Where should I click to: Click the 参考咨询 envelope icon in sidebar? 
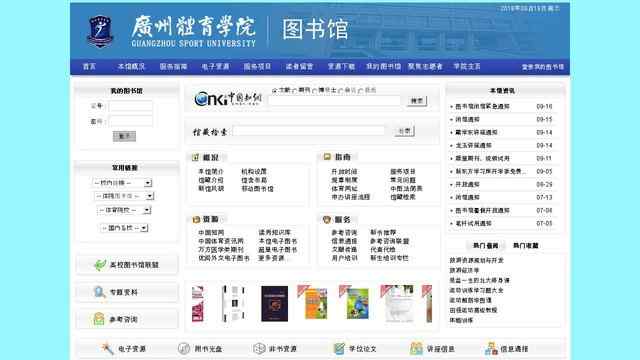click(99, 319)
